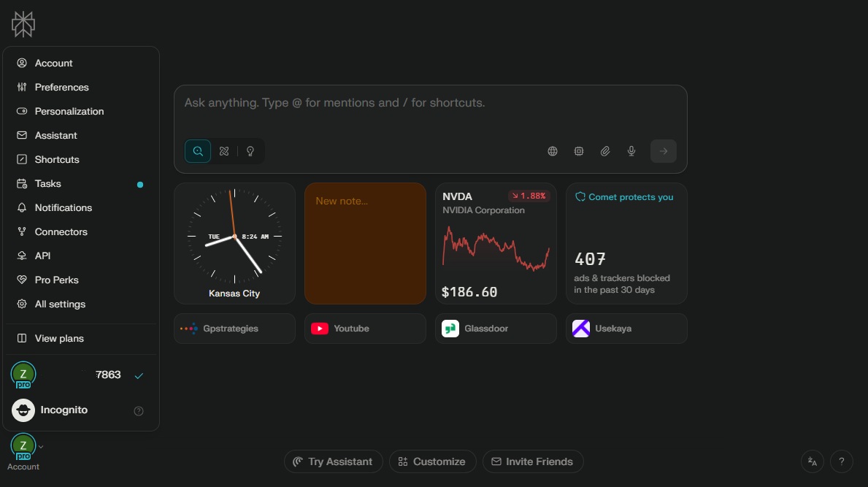Click the paperclip attach file icon
The image size is (868, 487).
pos(605,151)
